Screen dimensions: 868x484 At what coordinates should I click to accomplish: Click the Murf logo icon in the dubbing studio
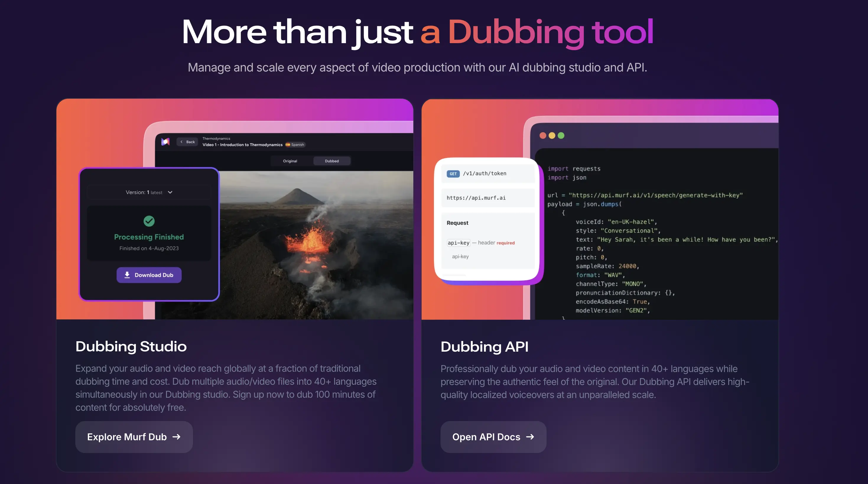[166, 142]
